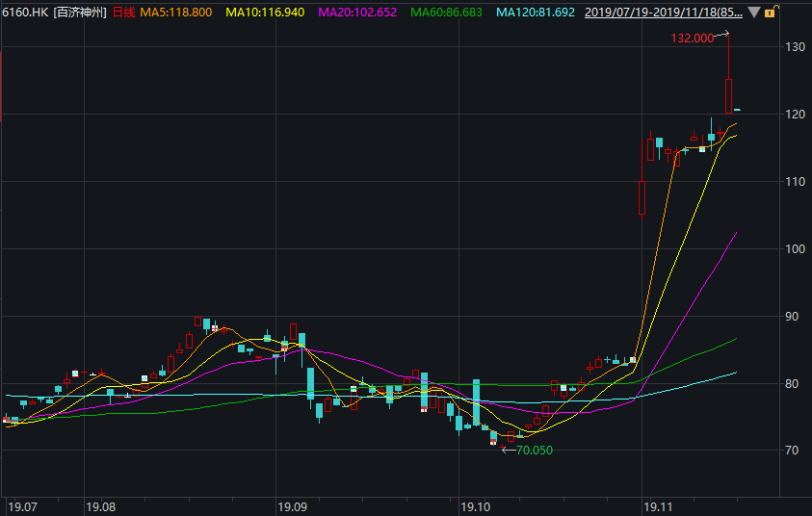Click the 19.09 date axis label
The height and width of the screenshot is (516, 812).
(x=293, y=506)
